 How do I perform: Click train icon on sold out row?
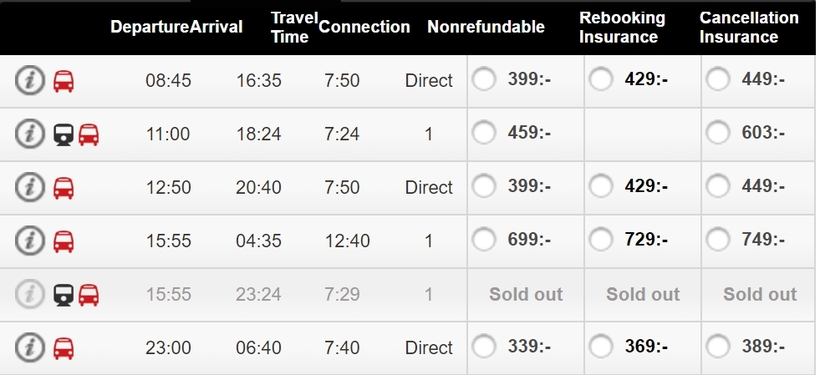[63, 295]
